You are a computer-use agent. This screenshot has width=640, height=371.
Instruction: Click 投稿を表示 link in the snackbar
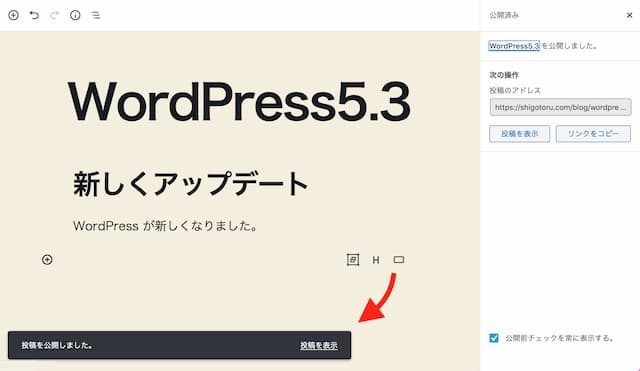click(x=319, y=345)
